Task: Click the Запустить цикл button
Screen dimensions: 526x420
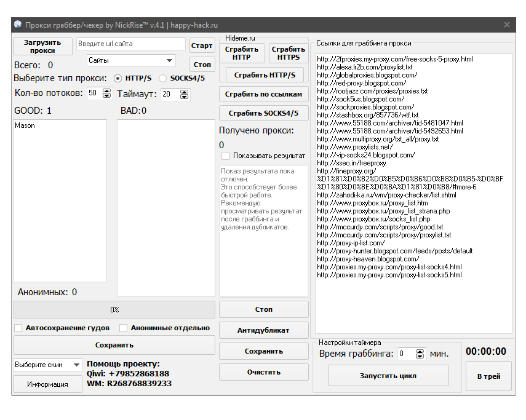Action: coord(388,376)
